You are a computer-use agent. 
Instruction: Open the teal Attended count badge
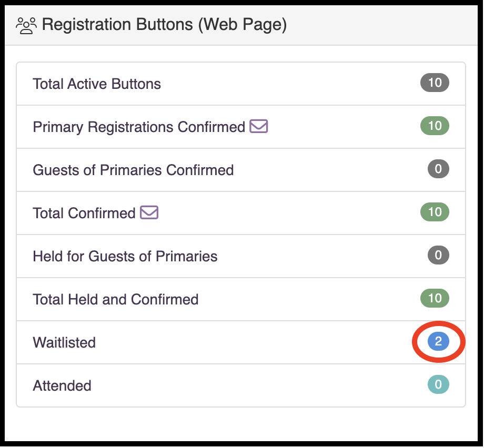pos(438,384)
